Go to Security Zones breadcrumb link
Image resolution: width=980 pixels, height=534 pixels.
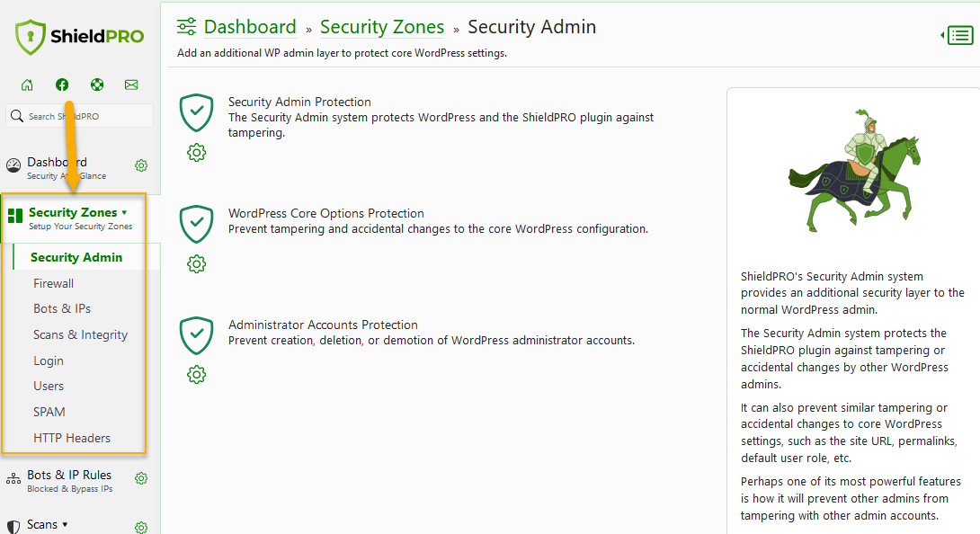pos(382,27)
